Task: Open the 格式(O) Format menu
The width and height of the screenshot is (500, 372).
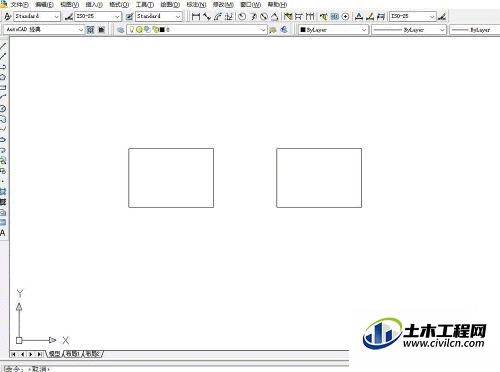Action: coord(119,4)
